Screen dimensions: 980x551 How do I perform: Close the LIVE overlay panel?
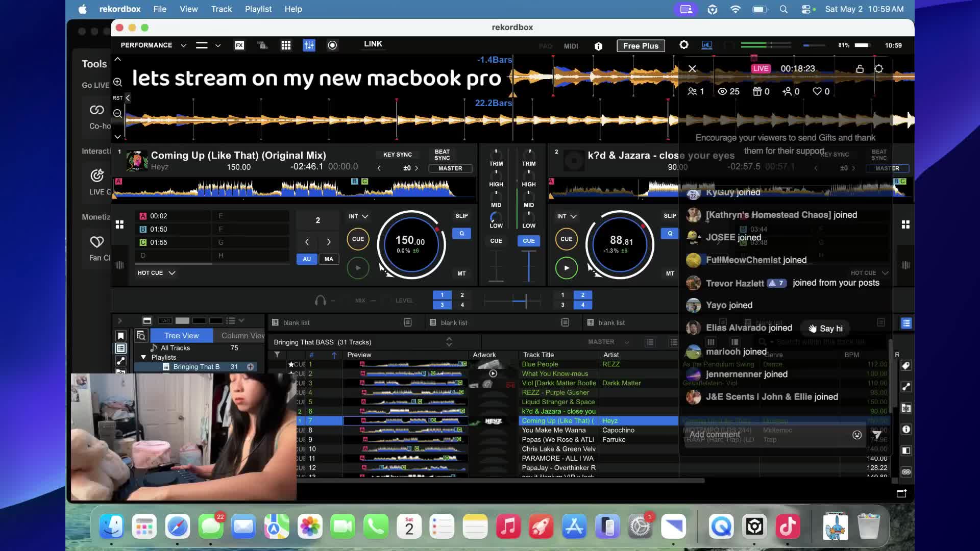[x=692, y=68]
